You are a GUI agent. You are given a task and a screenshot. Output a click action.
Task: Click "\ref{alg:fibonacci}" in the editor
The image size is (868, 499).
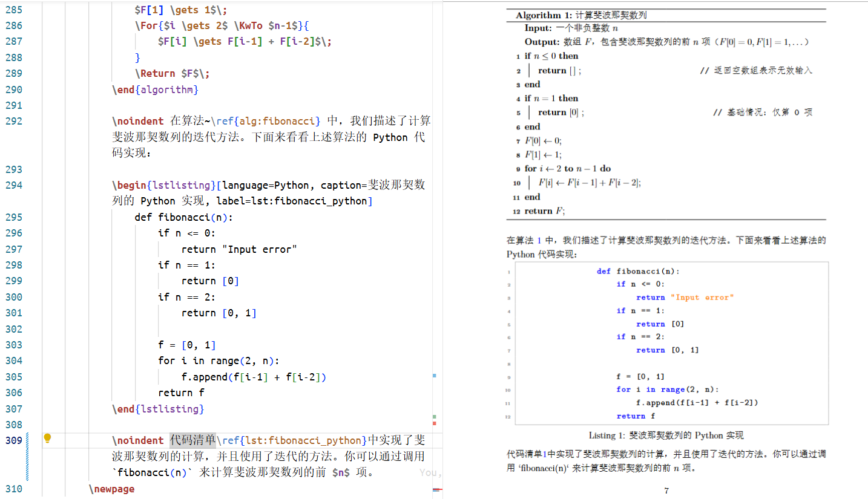tap(268, 122)
